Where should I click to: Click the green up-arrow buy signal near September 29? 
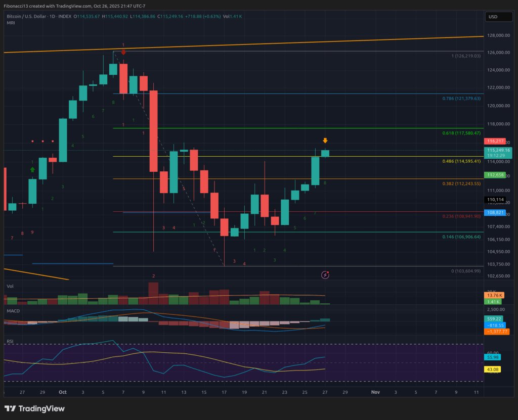[32, 169]
